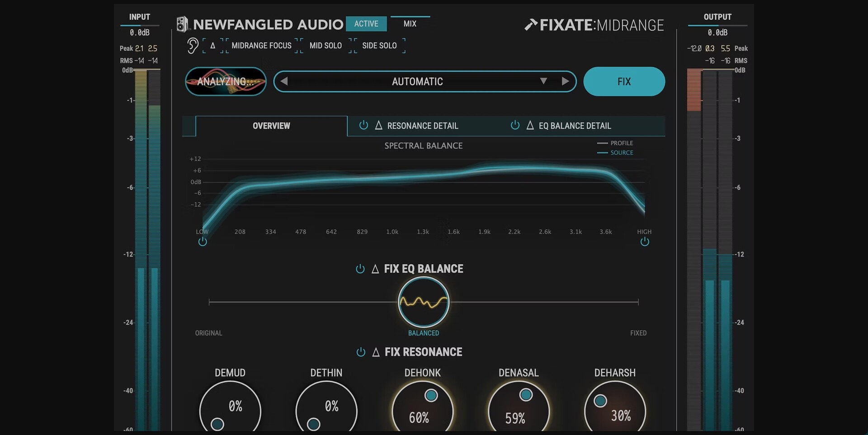Click the output Peak readout 5.5
This screenshot has width=868, height=435.
[x=725, y=48]
